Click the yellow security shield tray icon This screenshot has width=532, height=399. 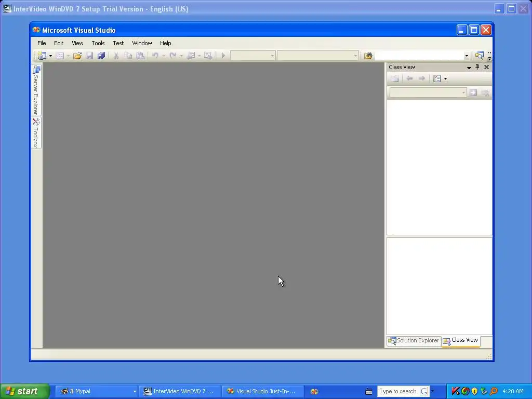(x=475, y=391)
